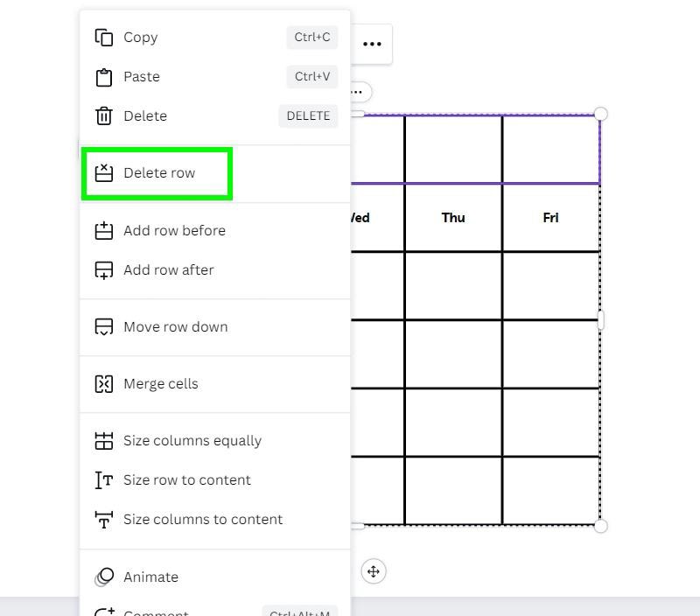Click the Delete trash can icon
Image resolution: width=700 pixels, height=616 pixels.
[x=104, y=116]
